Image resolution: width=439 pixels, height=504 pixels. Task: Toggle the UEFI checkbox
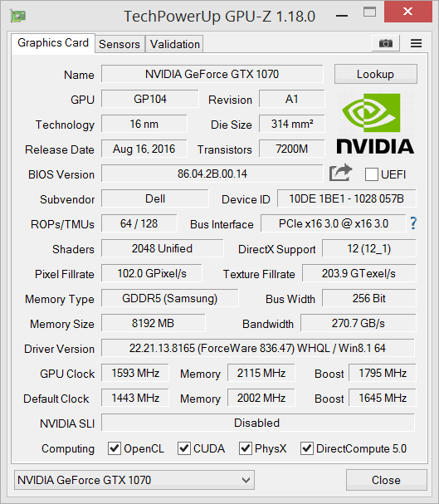tap(371, 174)
